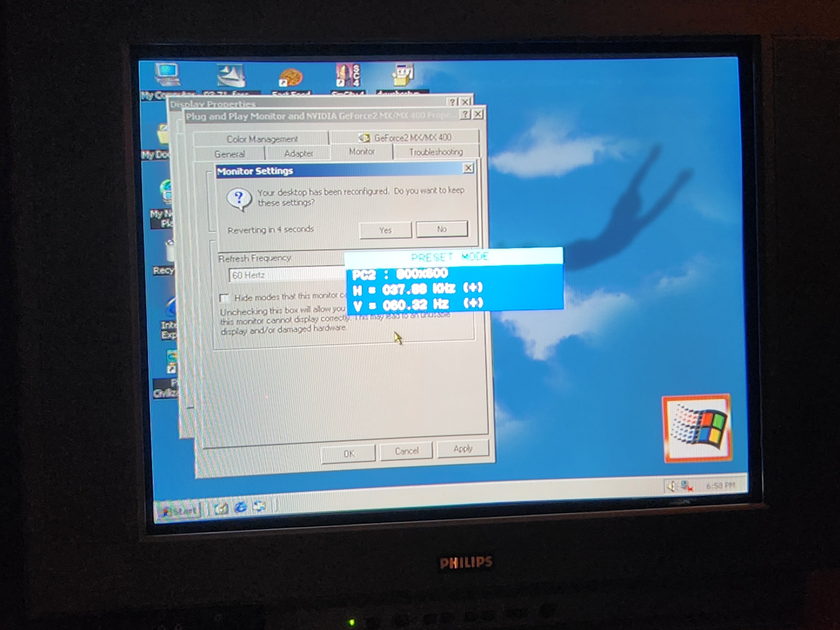Image resolution: width=840 pixels, height=630 pixels.
Task: Click the disconnected network tray icon
Action: [686, 486]
